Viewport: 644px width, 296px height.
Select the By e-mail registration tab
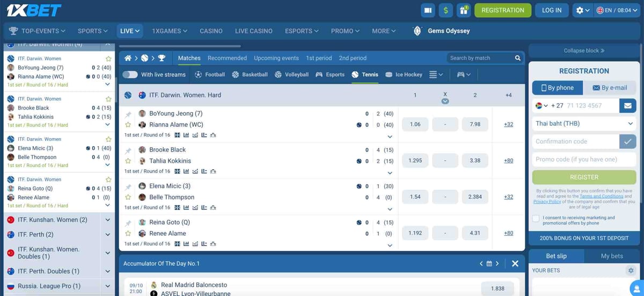[609, 88]
